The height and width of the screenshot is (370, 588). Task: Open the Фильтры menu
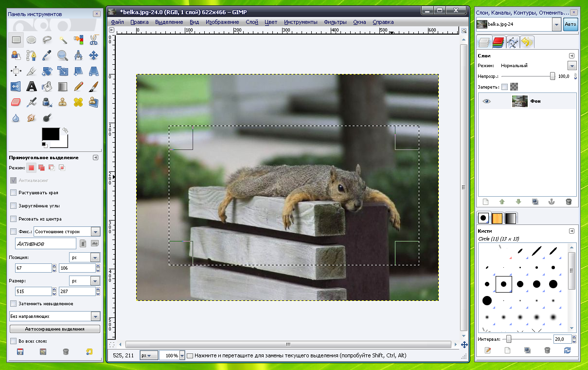[x=335, y=22]
